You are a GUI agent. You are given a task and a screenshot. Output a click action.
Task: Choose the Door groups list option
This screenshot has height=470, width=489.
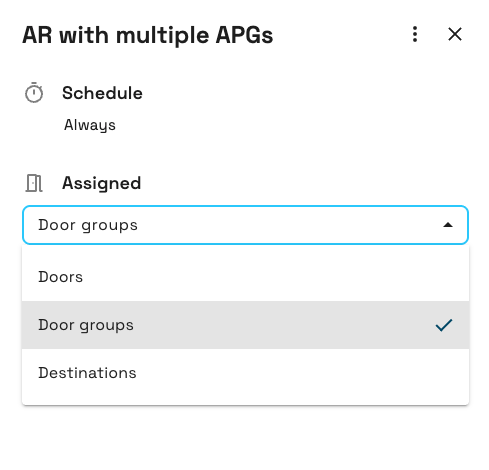point(245,325)
